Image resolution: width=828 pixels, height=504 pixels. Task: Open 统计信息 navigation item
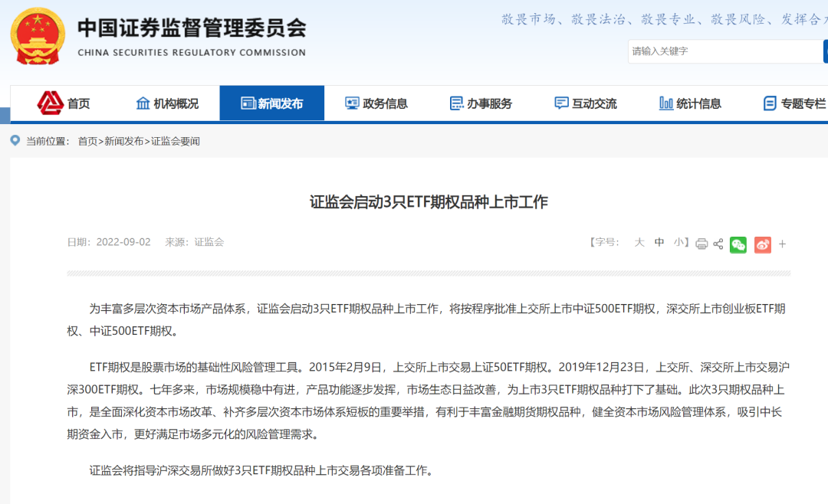click(690, 103)
